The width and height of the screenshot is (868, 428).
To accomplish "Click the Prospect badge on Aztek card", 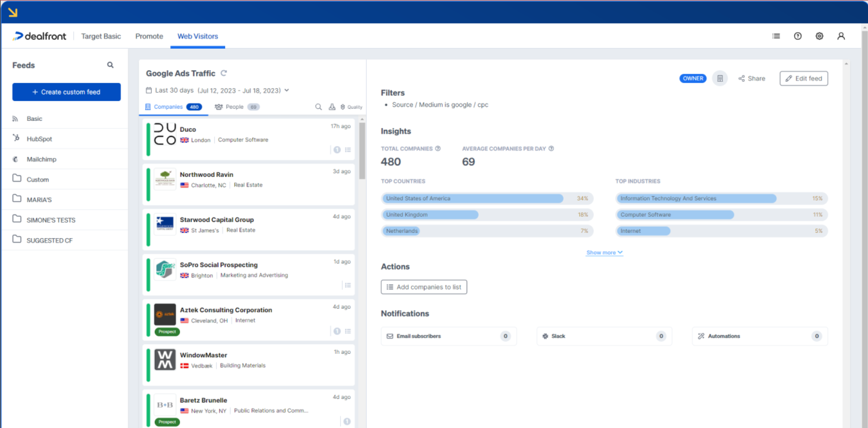I will pos(167,332).
